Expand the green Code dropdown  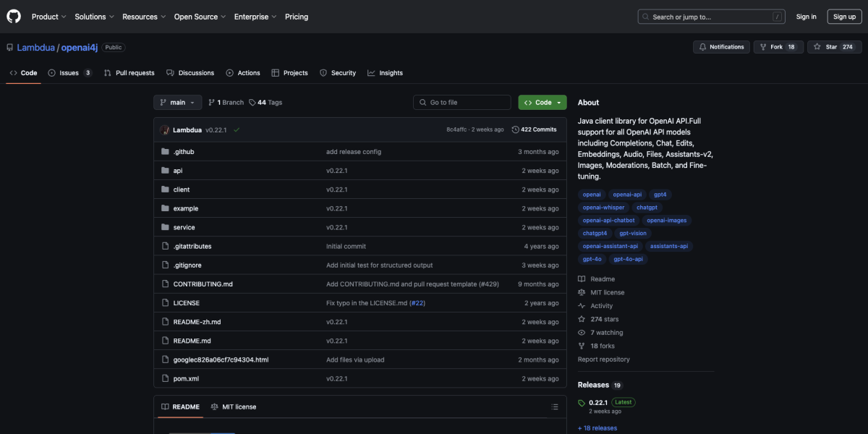pyautogui.click(x=542, y=102)
